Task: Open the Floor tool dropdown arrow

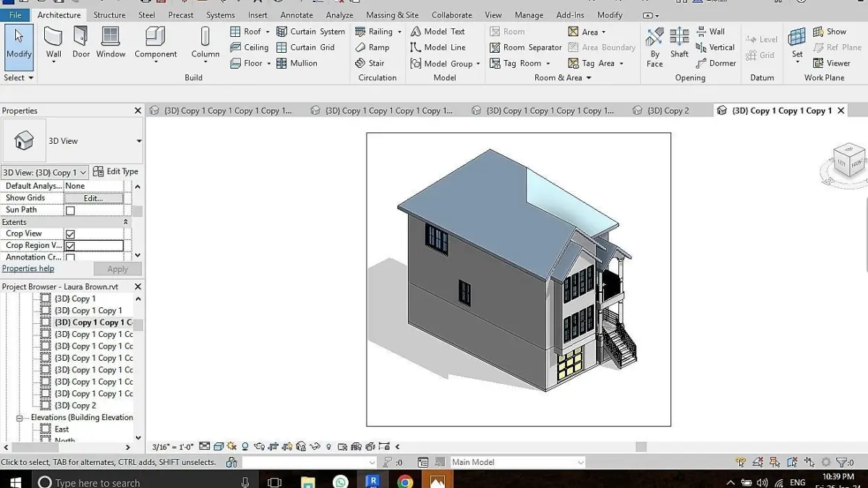Action: coord(268,64)
